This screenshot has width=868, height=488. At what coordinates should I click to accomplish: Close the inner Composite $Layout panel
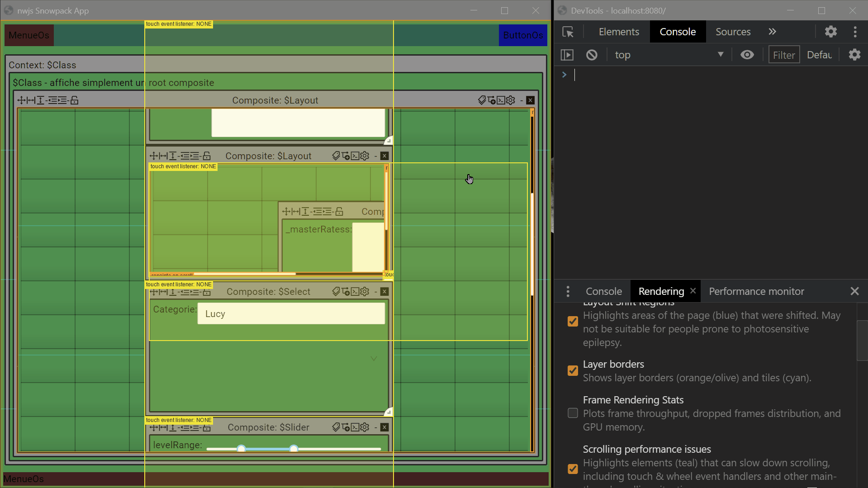(x=384, y=156)
